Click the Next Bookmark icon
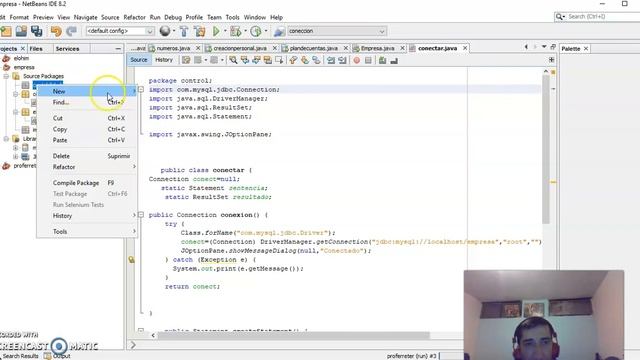 304,60
